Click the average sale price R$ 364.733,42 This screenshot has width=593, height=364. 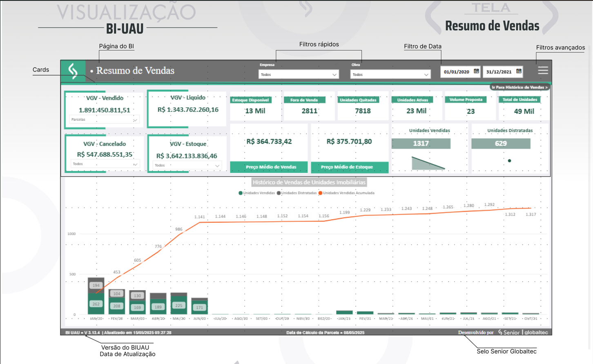coord(269,142)
